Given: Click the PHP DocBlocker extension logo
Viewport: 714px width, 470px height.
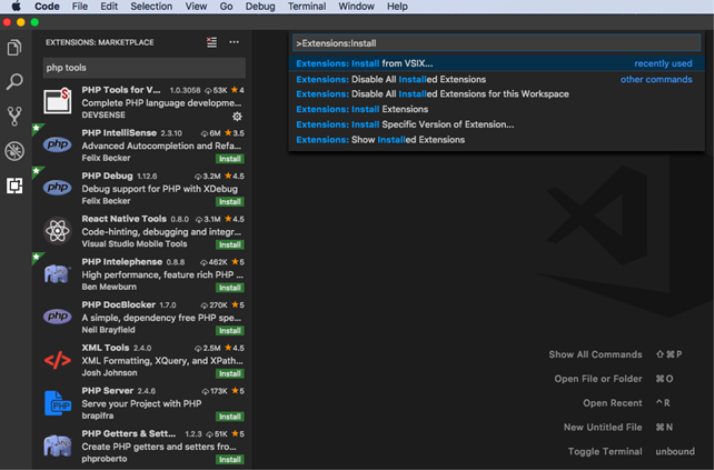Looking at the screenshot, I should click(57, 316).
